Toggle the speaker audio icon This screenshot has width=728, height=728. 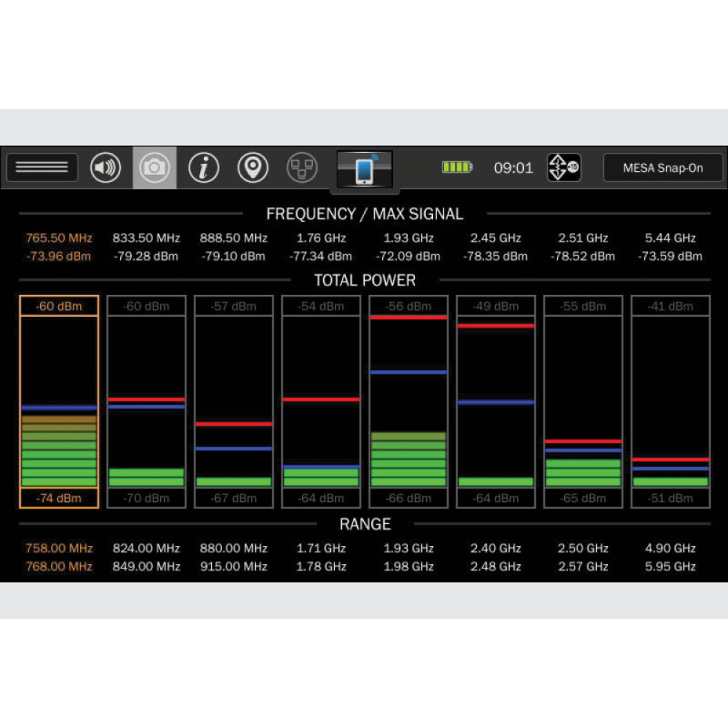pos(106,167)
